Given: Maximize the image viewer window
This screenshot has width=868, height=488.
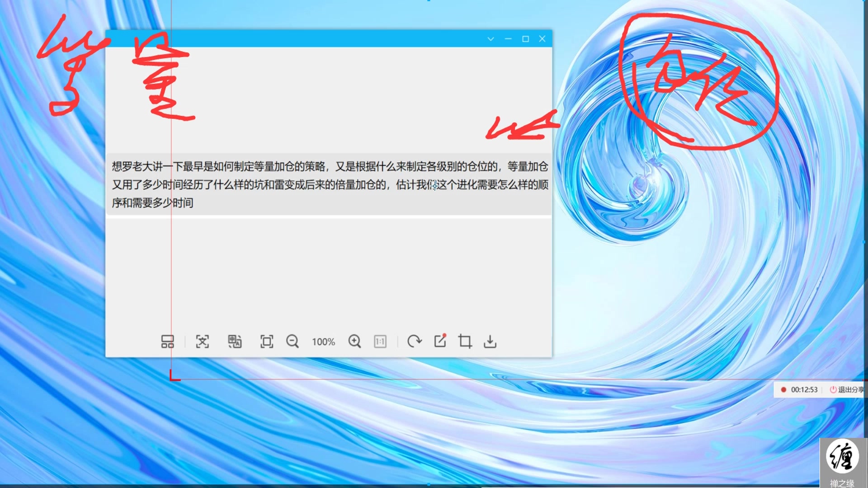Looking at the screenshot, I should [x=525, y=39].
